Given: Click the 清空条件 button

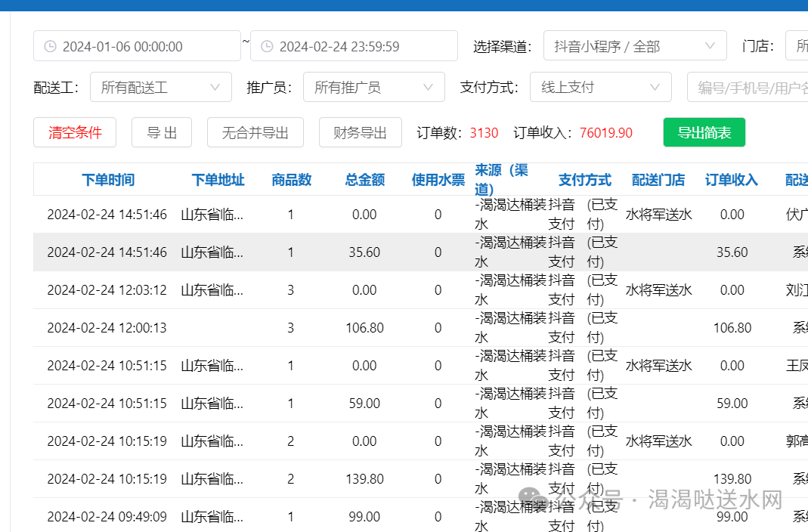Looking at the screenshot, I should pyautogui.click(x=75, y=132).
